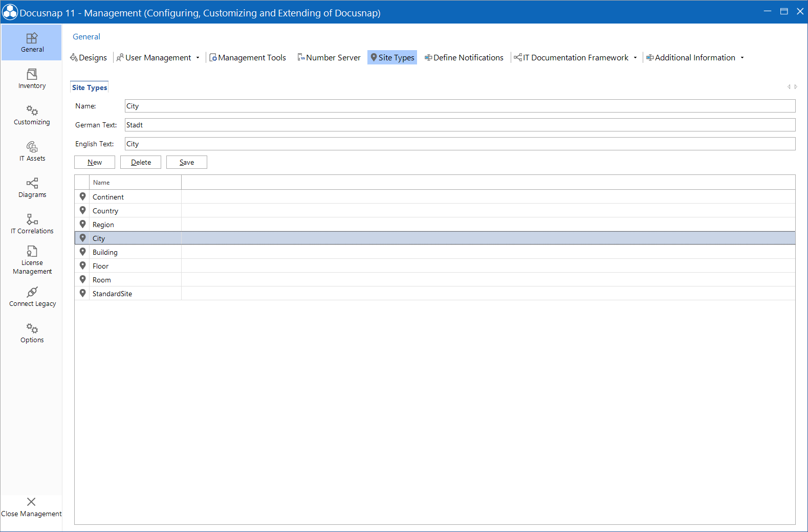Select the Region row
The image size is (808, 532).
[435, 225]
